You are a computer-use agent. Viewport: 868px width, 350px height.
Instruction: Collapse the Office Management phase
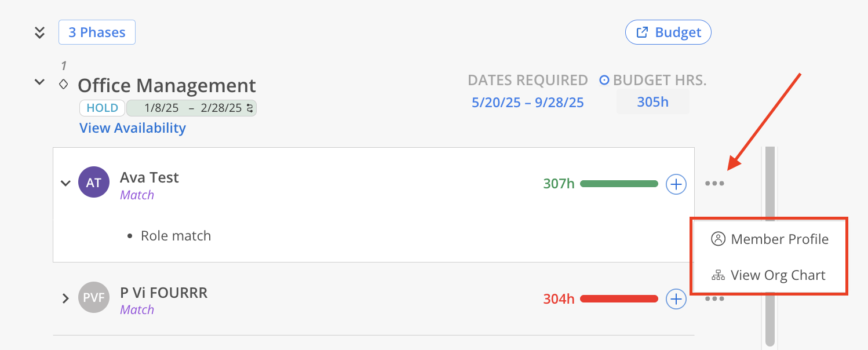39,82
